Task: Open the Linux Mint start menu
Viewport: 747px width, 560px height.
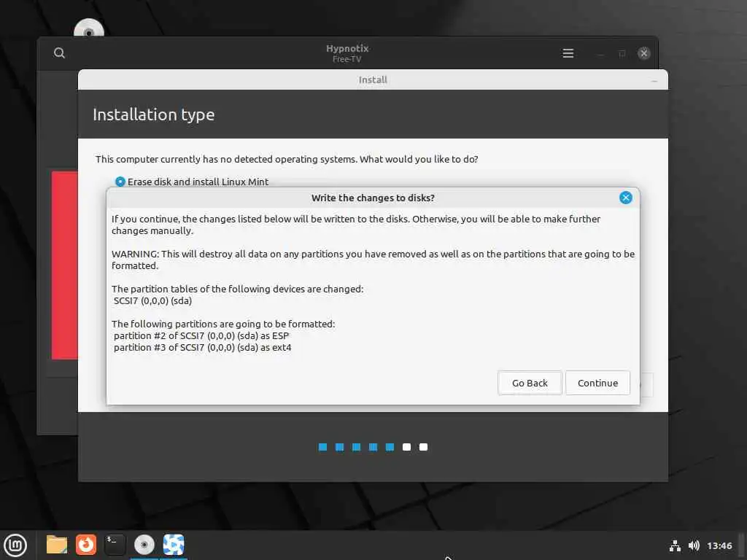Action: pyautogui.click(x=15, y=545)
